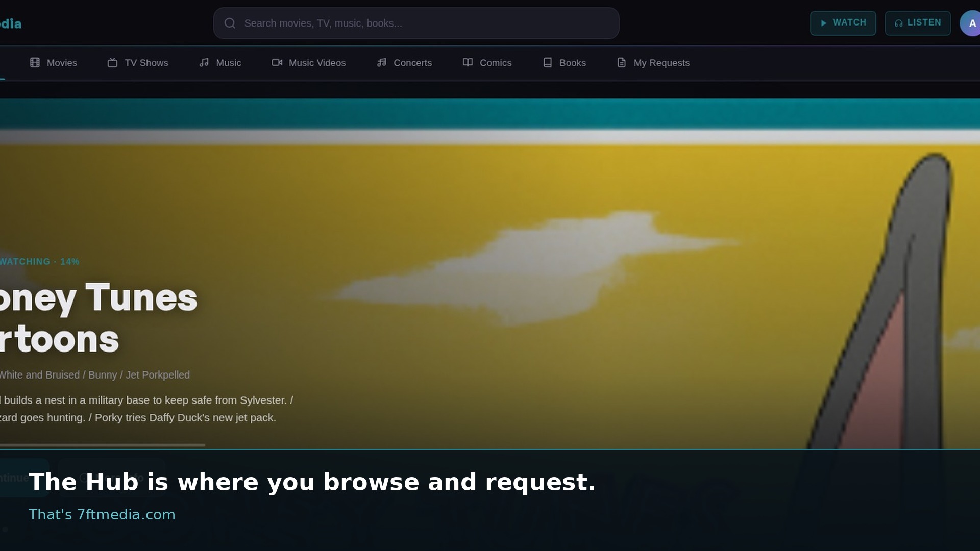This screenshot has height=551, width=980.
Task: Click the Music note icon
Action: (x=204, y=63)
